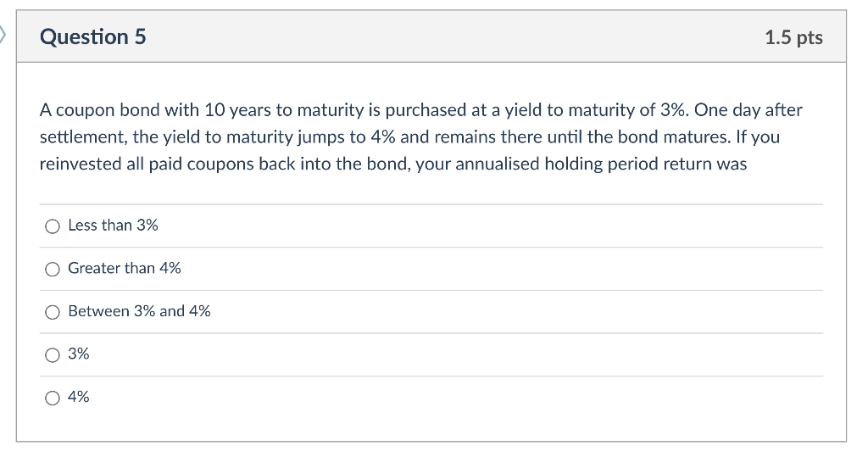868x468 pixels.
Task: Choose the 'Greater than 4%' radio option
Action: (53, 269)
